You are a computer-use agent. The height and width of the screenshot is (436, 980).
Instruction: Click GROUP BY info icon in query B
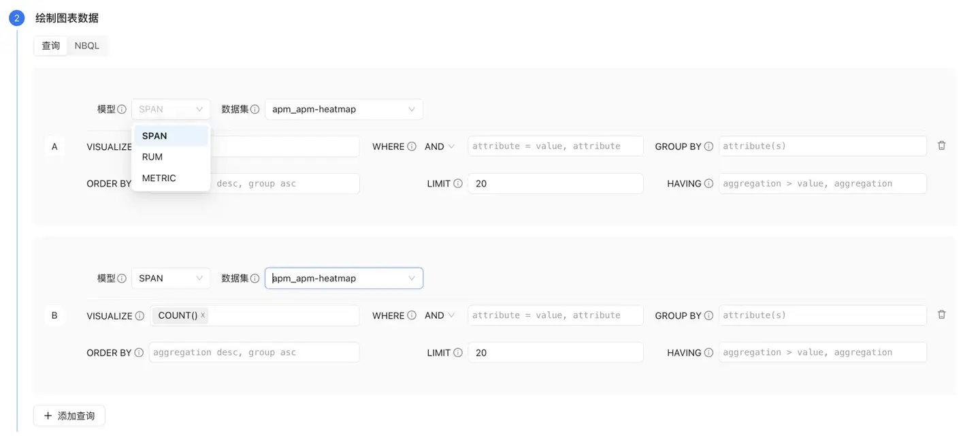pos(708,315)
